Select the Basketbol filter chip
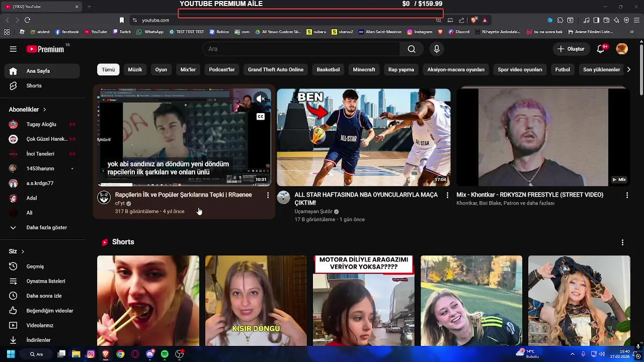The height and width of the screenshot is (362, 644). coord(328,70)
